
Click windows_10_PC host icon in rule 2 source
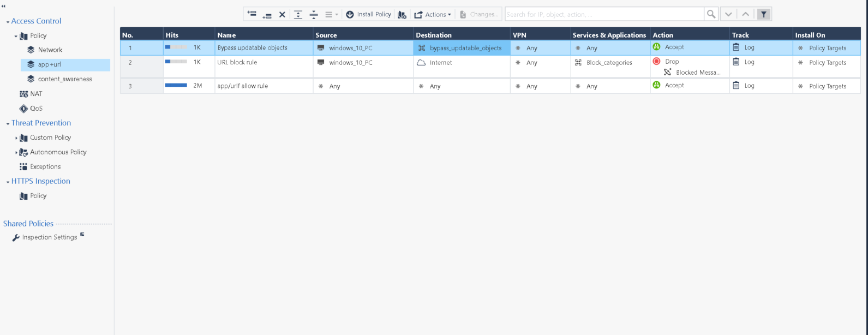(x=321, y=63)
